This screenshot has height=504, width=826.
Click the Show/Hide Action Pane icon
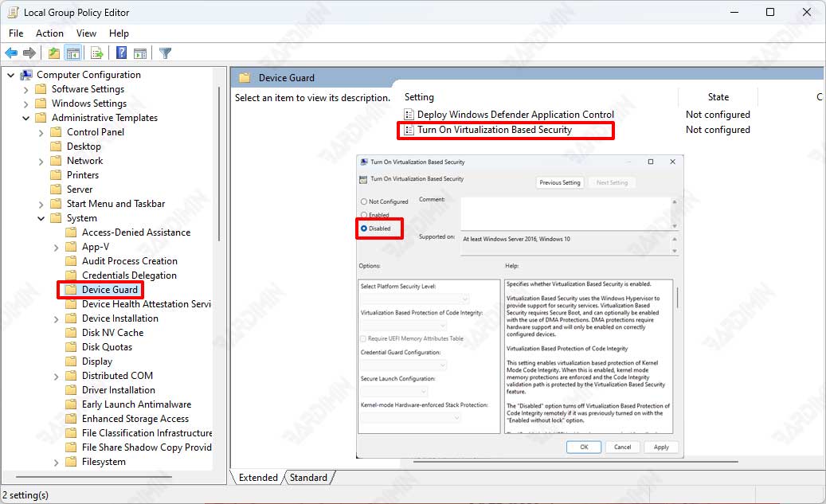(140, 53)
